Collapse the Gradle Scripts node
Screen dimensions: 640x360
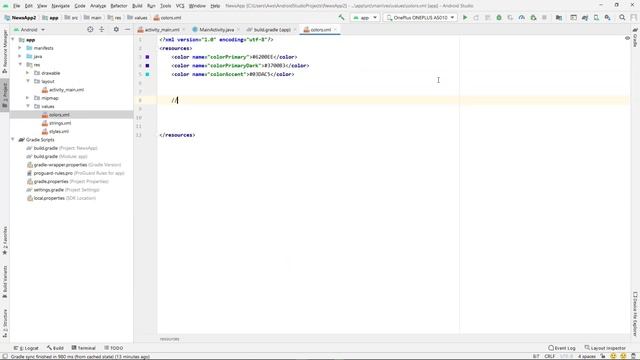point(13,140)
